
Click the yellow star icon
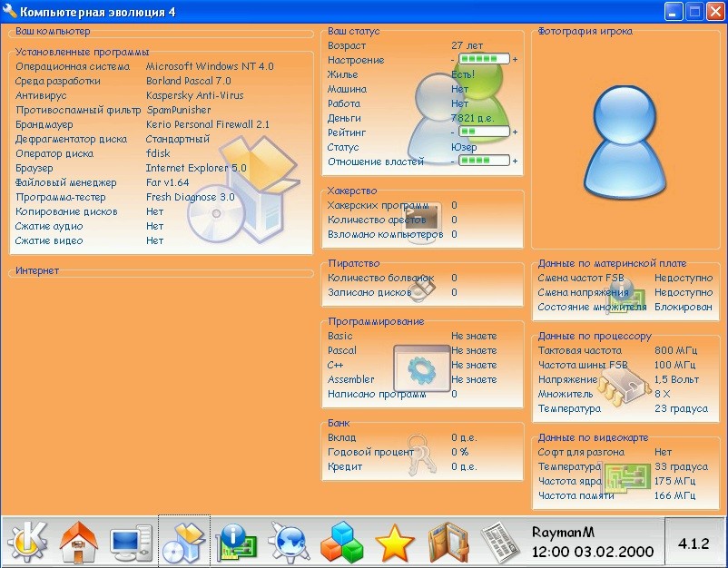395,542
